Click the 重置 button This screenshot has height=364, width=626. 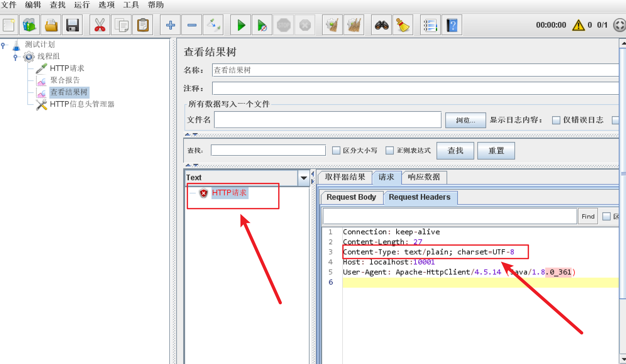click(496, 151)
